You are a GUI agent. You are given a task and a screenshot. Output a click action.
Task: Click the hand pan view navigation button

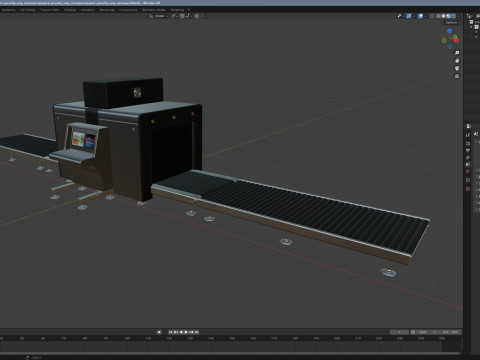[457, 60]
